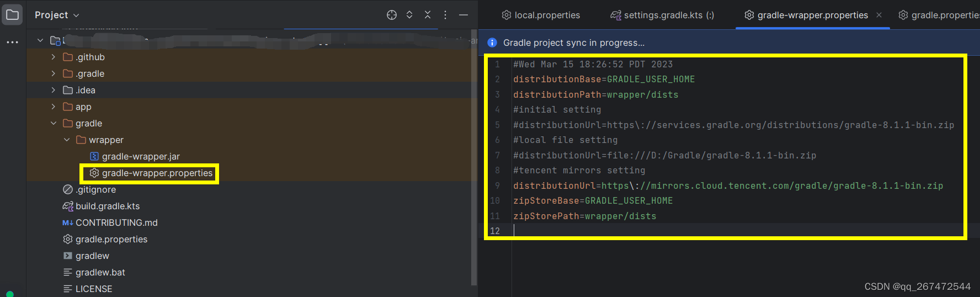Expand the app folder
The width and height of the screenshot is (980, 297).
click(x=53, y=107)
